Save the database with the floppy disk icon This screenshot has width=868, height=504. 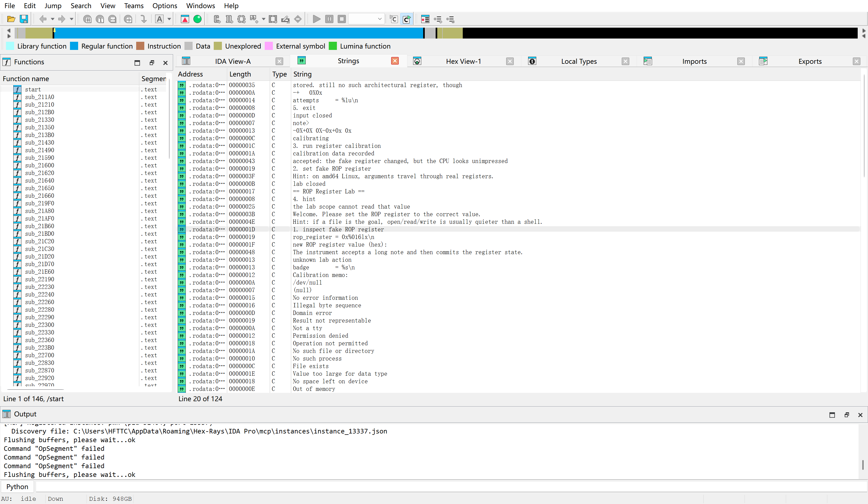pyautogui.click(x=24, y=19)
